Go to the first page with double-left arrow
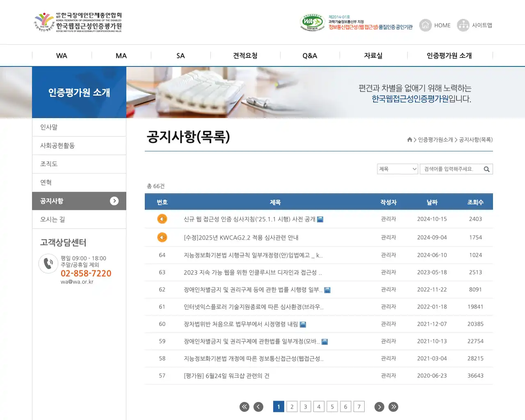This screenshot has height=420, width=525. coord(244,407)
